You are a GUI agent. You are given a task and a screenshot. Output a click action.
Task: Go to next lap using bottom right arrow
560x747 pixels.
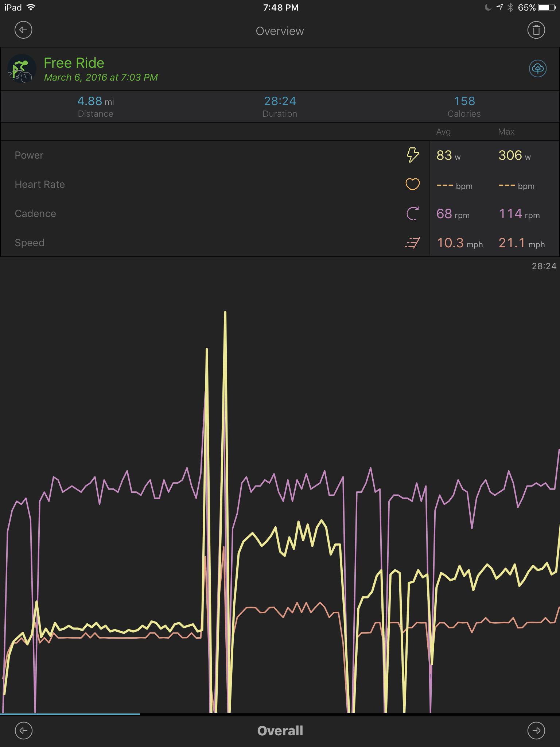click(536, 731)
